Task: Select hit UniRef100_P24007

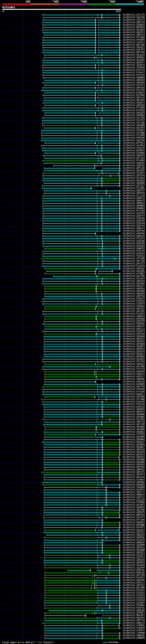Action: 134,72
